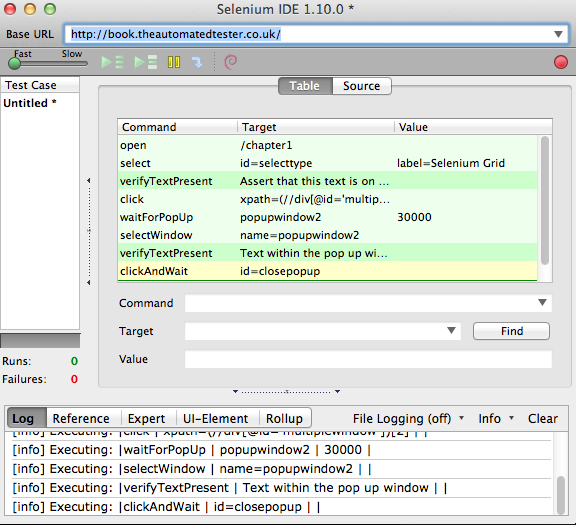Open the Rollup tab
The width and height of the screenshot is (576, 525).
285,418
